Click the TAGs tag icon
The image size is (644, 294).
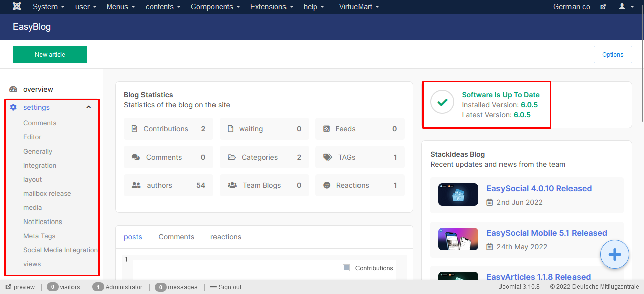pos(328,157)
